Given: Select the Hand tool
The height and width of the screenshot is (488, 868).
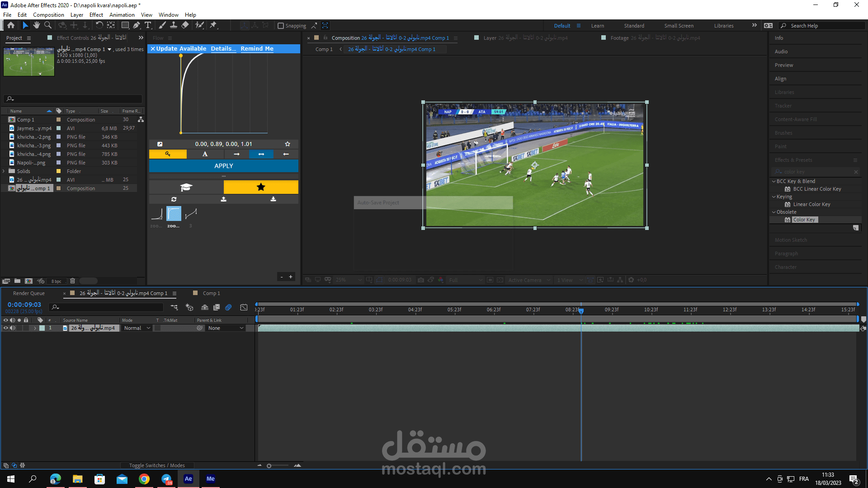Looking at the screenshot, I should tap(37, 25).
